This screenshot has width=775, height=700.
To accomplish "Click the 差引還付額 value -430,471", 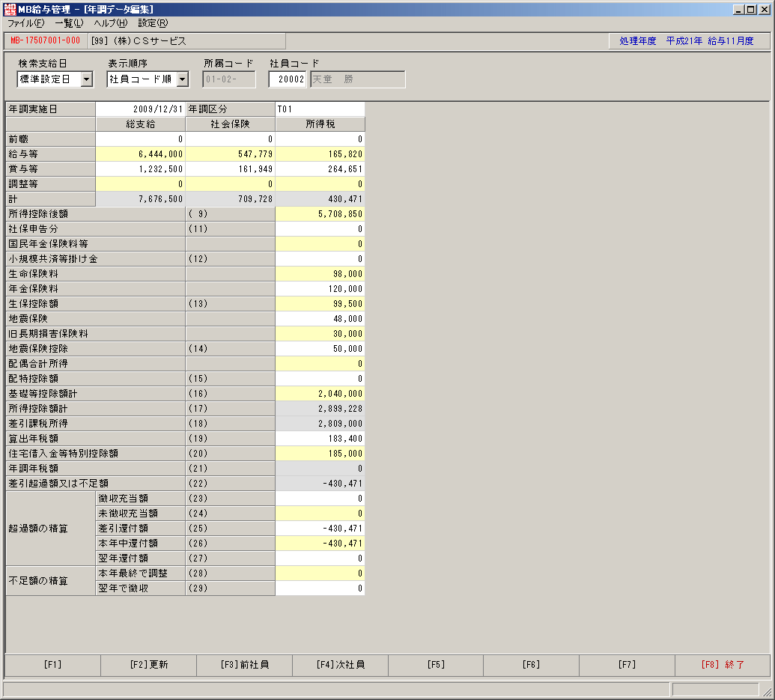I will (x=320, y=529).
